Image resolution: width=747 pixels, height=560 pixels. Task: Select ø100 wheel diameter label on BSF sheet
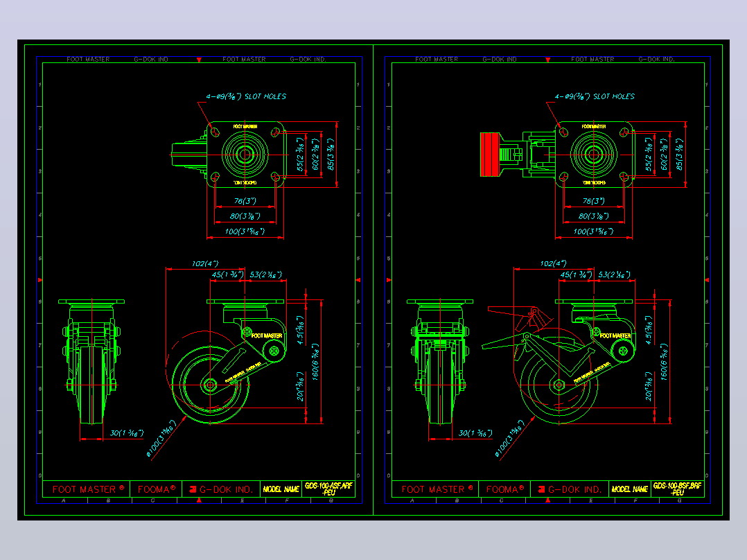[510, 439]
